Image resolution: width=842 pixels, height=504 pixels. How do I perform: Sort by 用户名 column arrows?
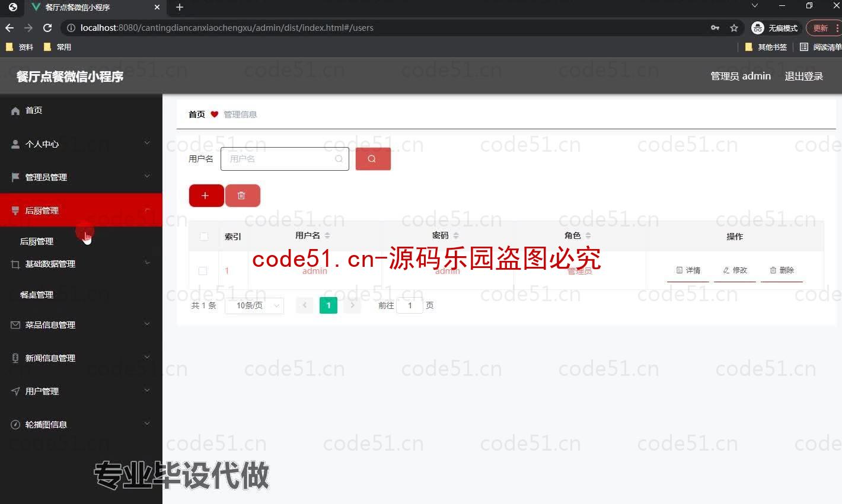[x=327, y=236]
